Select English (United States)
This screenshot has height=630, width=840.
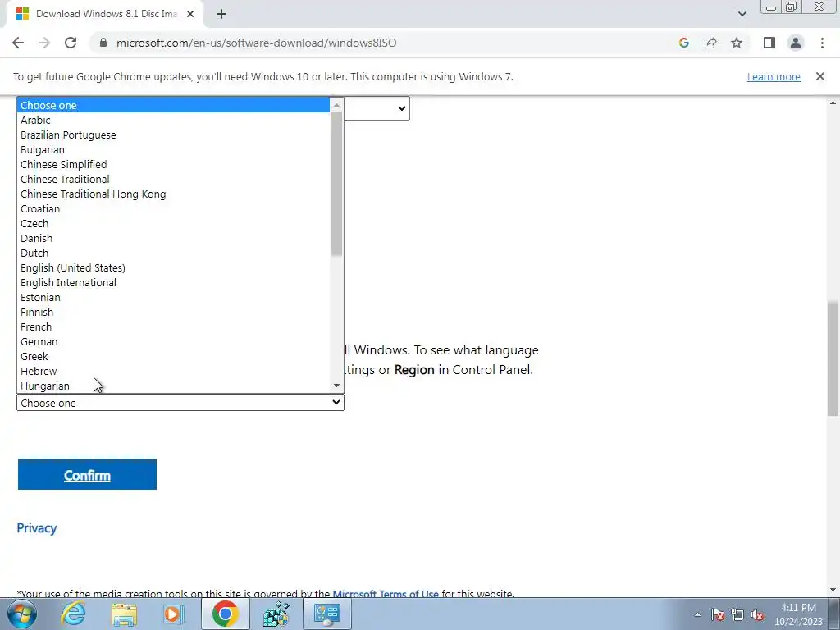[175, 268]
